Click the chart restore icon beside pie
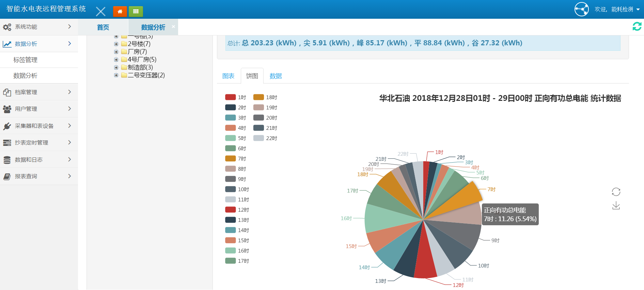This screenshot has height=290, width=644. pos(616,192)
